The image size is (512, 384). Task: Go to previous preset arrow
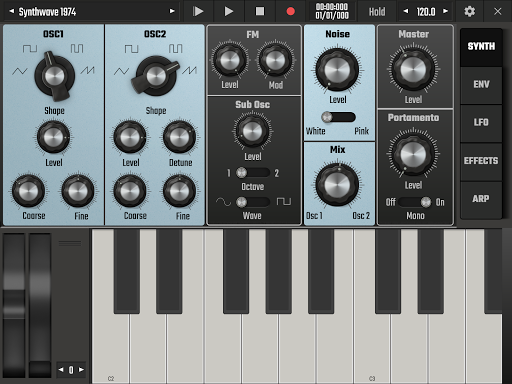(x=12, y=11)
